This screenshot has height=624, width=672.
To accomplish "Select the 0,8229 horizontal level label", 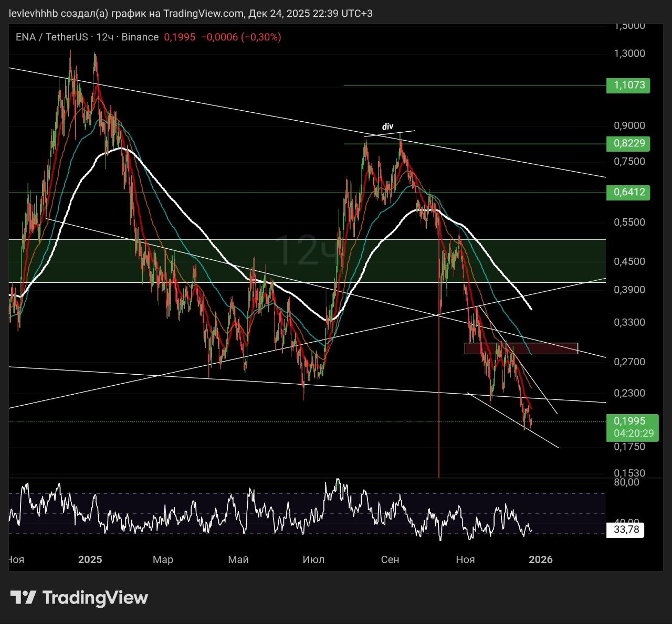I will (628, 143).
